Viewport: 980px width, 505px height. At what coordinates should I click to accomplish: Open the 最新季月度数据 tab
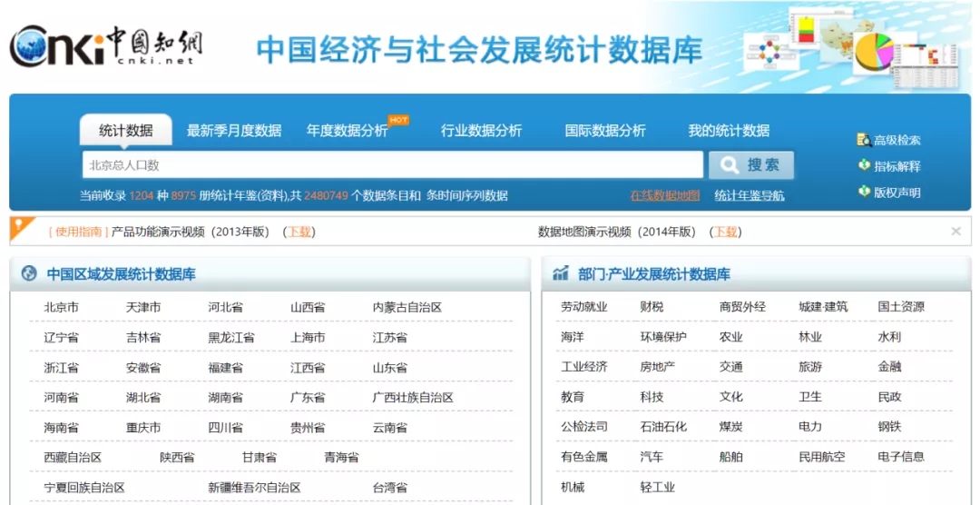234,131
